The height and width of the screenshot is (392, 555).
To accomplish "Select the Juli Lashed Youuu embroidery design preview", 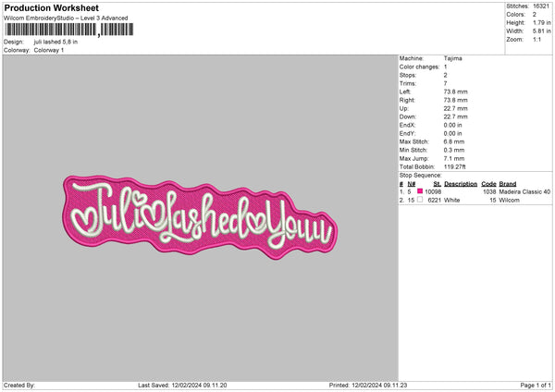I will [x=200, y=217].
